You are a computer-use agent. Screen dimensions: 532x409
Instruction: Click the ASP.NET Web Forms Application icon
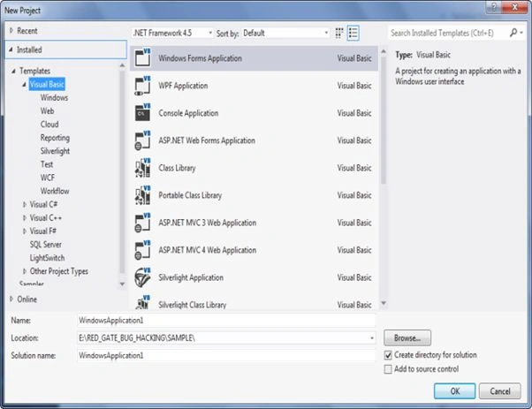coord(142,140)
